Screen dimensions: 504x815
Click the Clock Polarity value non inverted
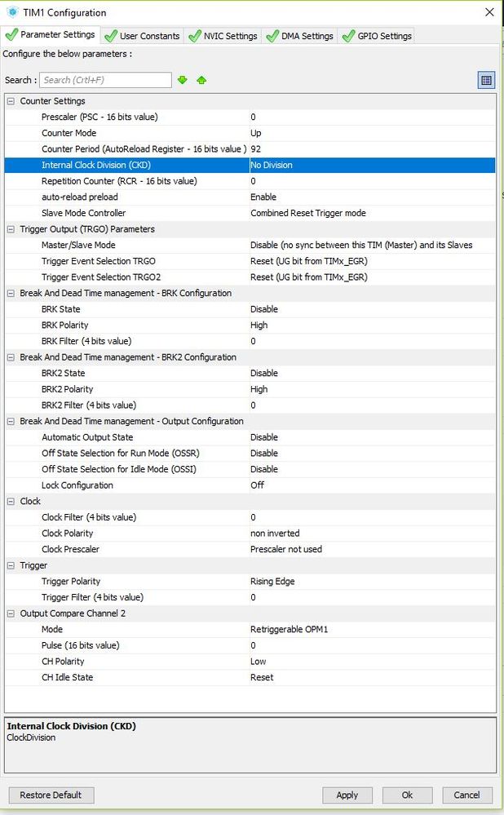[x=275, y=534]
